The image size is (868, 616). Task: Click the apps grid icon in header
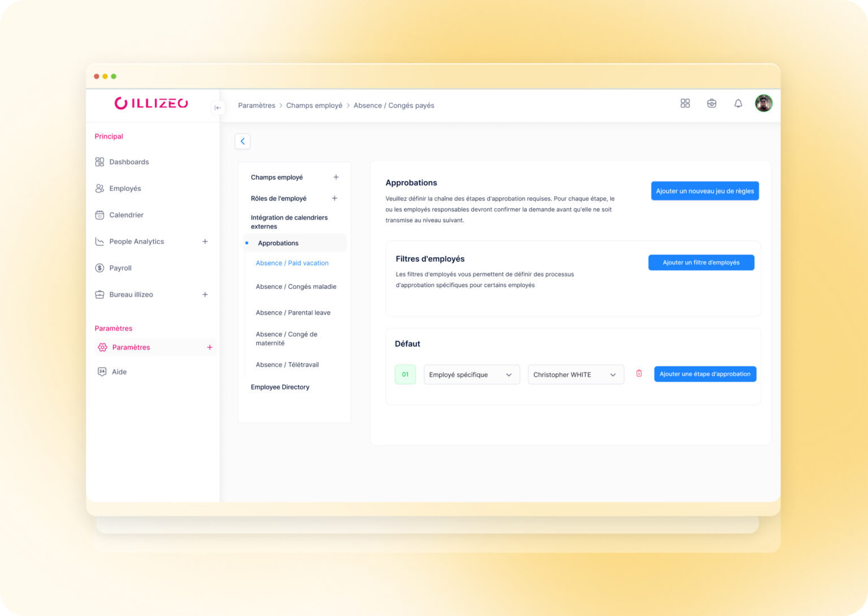coord(685,103)
